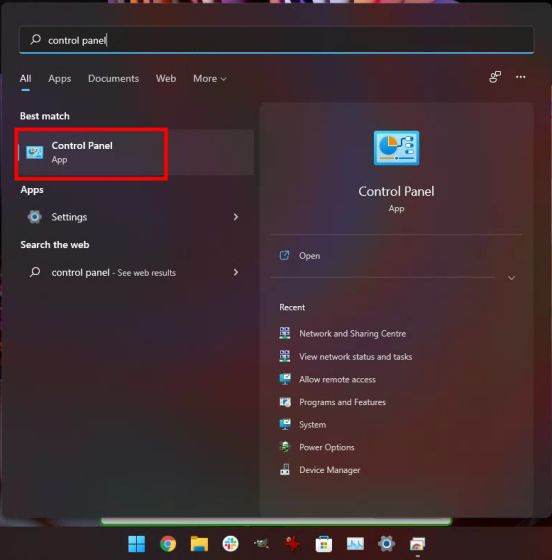Click the GIMP icon on taskbar
The height and width of the screenshot is (560, 552).
pyautogui.click(x=261, y=544)
